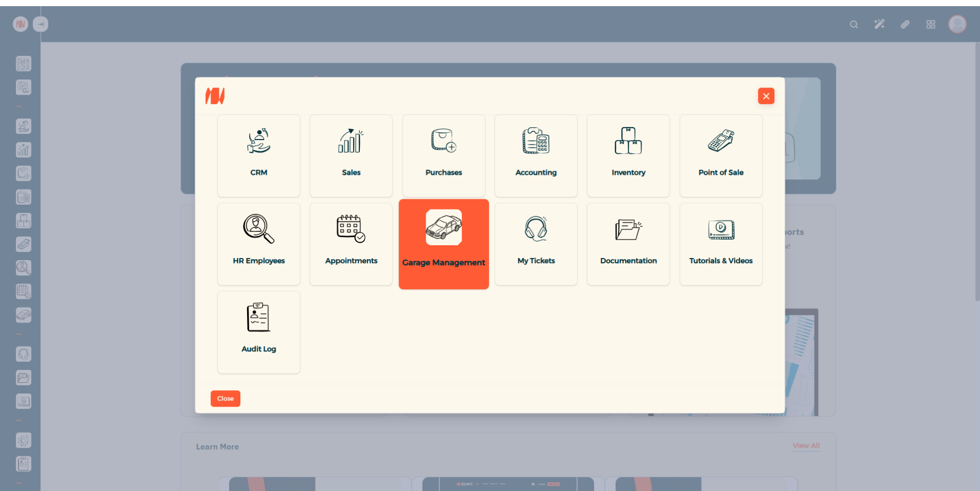Screen dimensions: 980x491
Task: Open the apps grid icon in header
Action: pyautogui.click(x=930, y=25)
